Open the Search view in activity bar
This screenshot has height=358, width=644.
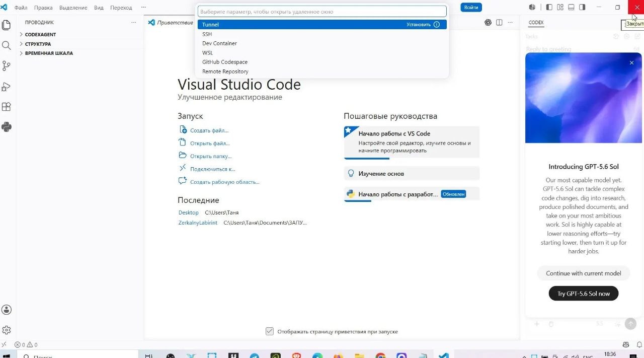point(7,45)
